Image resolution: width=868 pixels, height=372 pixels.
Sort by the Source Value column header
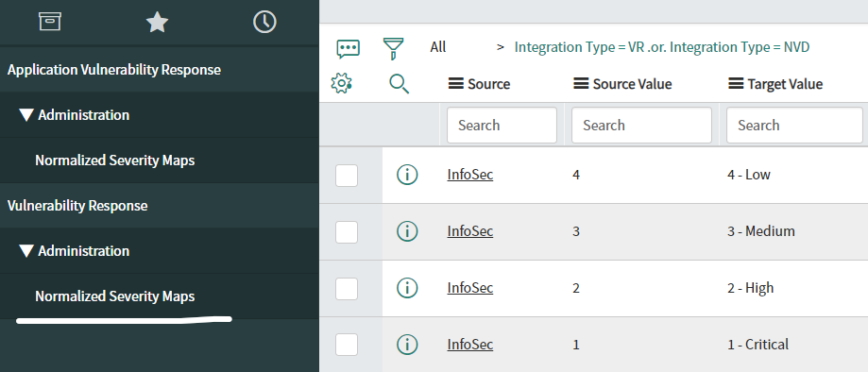(x=632, y=84)
